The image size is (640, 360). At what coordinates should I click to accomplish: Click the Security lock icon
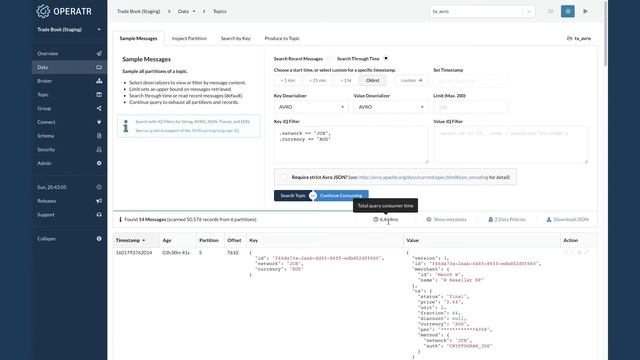(99, 149)
